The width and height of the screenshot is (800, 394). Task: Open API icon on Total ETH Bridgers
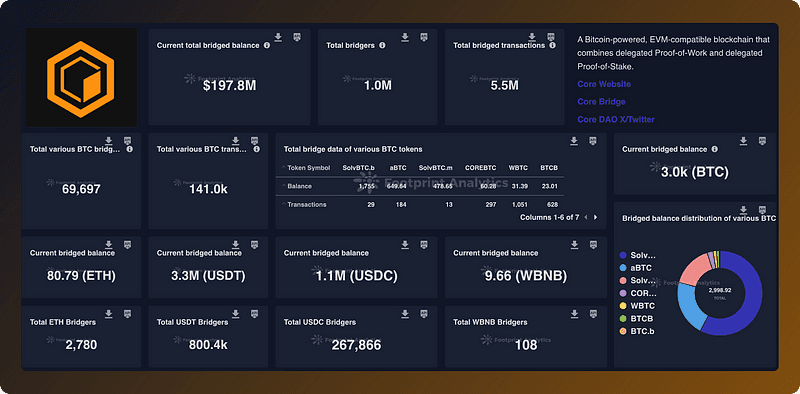tap(127, 313)
